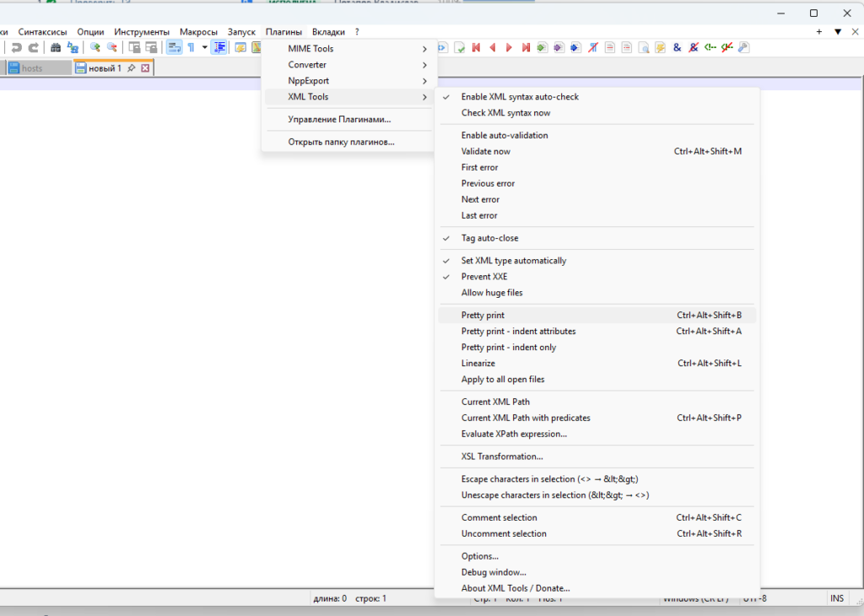Disable Enable XML syntax auto-check option

tap(520, 97)
